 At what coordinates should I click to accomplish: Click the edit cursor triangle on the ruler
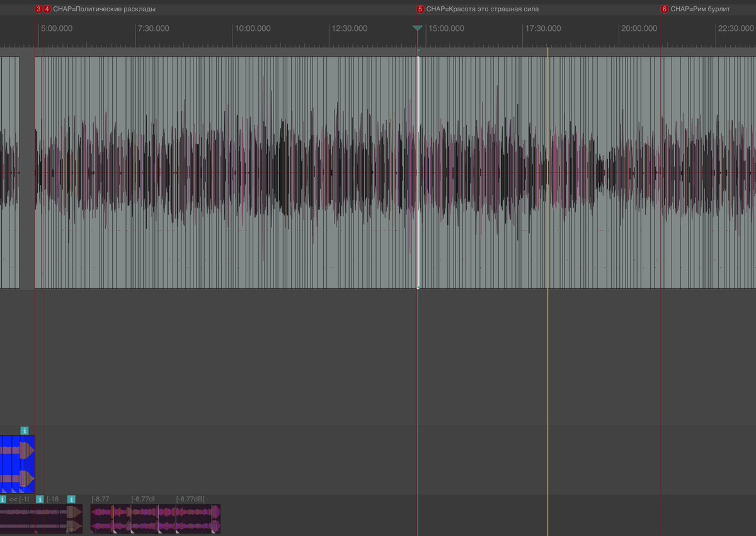point(417,29)
